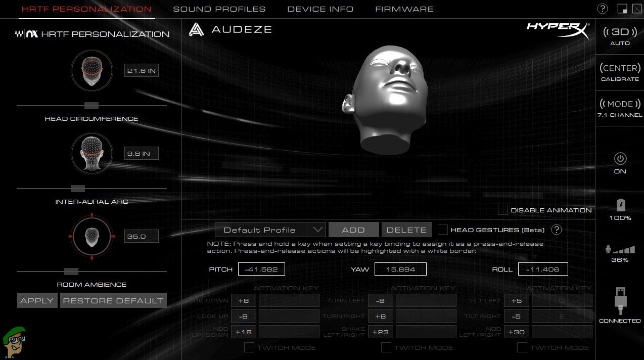Click the Audeze logo
The height and width of the screenshot is (360, 644).
[x=230, y=29]
